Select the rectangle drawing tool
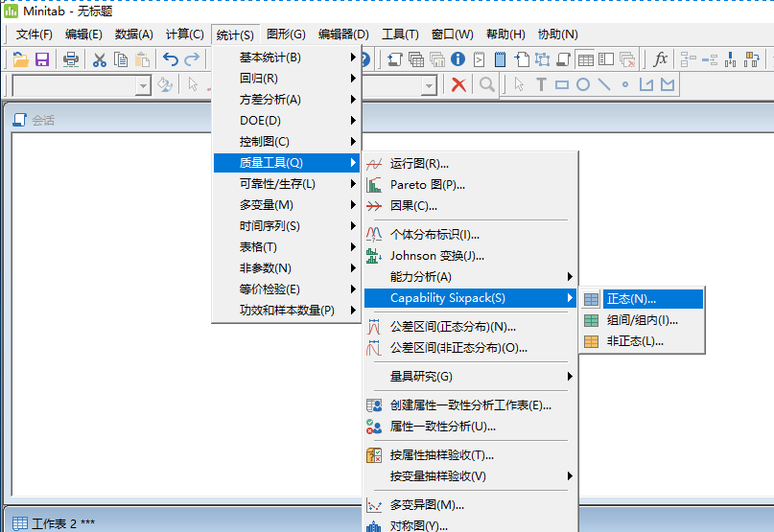This screenshot has width=774, height=532. pyautogui.click(x=562, y=85)
